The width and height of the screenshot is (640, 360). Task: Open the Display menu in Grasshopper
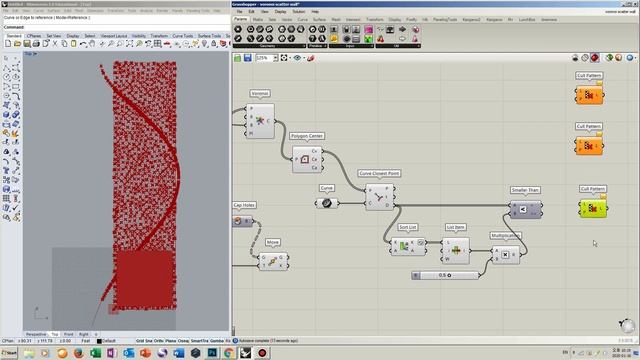[280, 12]
